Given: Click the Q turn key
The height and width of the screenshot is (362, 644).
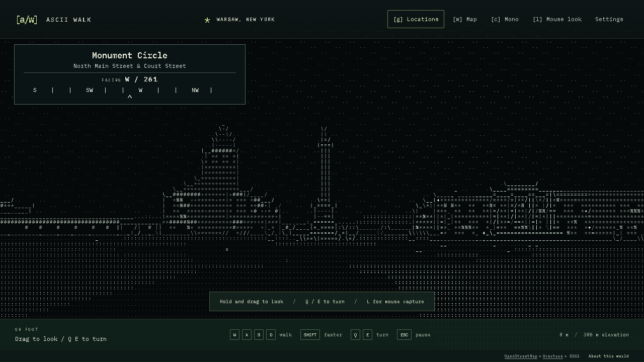Looking at the screenshot, I should [355, 335].
